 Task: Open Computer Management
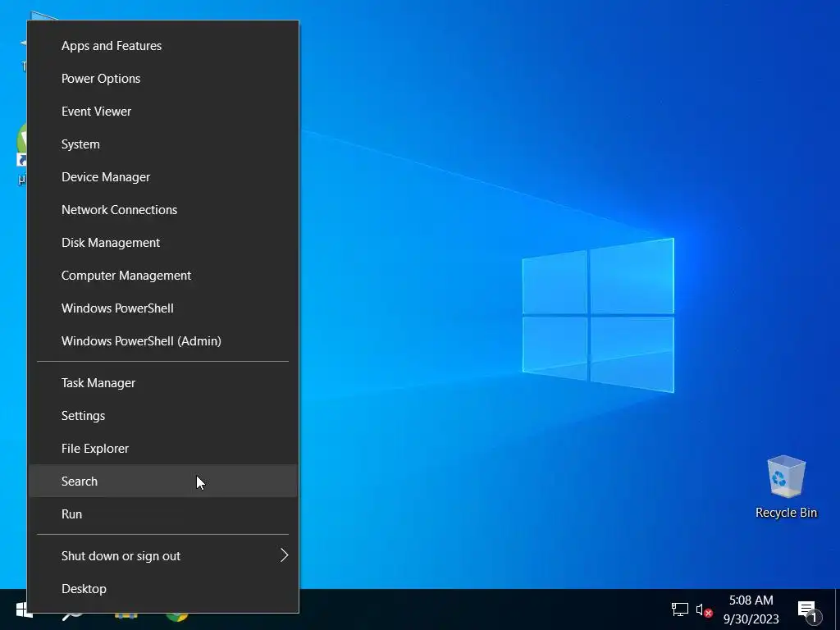(163, 276)
